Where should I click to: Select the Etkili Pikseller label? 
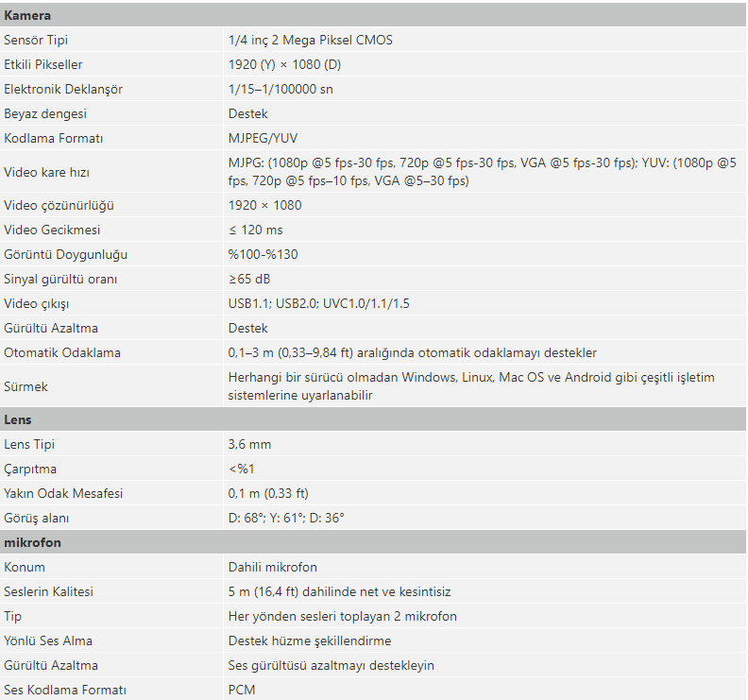42,64
